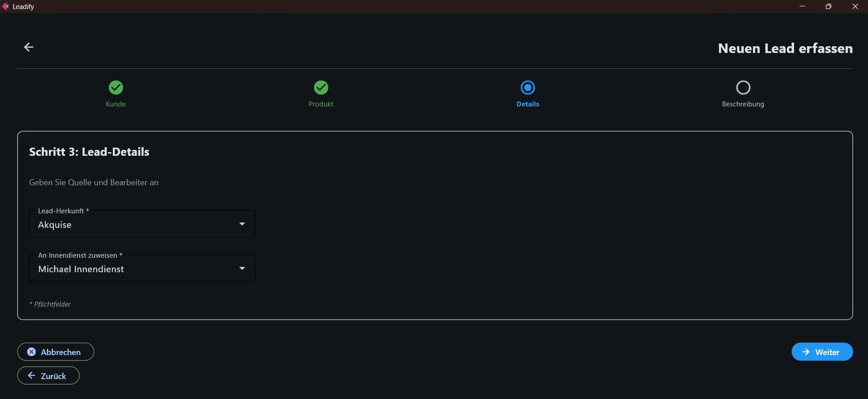This screenshot has height=399, width=868.
Task: Click the chevron on the Akquise field
Action: point(242,224)
